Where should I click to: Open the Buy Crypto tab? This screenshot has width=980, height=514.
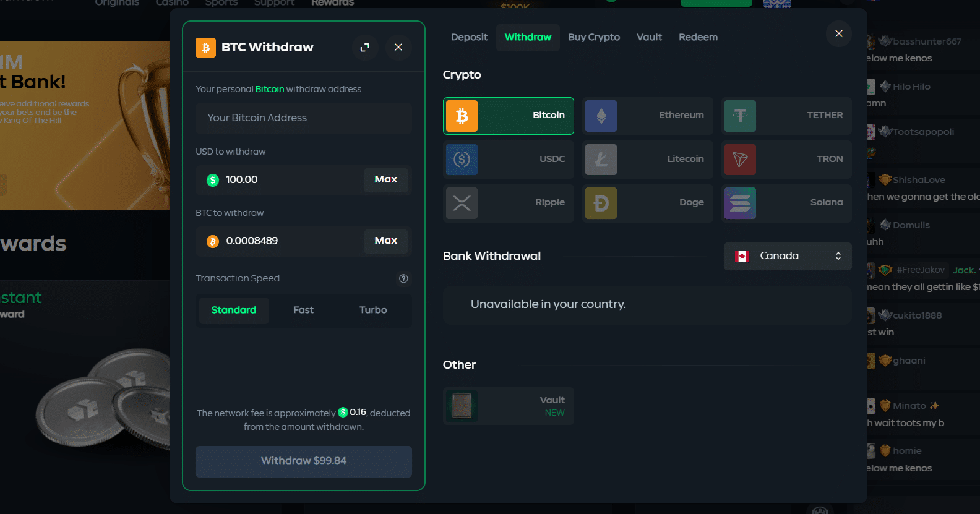click(594, 37)
